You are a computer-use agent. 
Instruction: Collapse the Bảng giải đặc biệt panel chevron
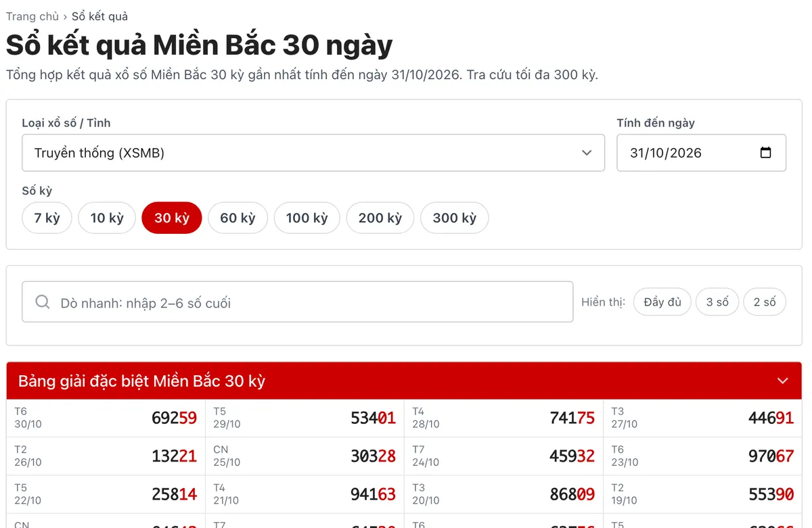783,381
